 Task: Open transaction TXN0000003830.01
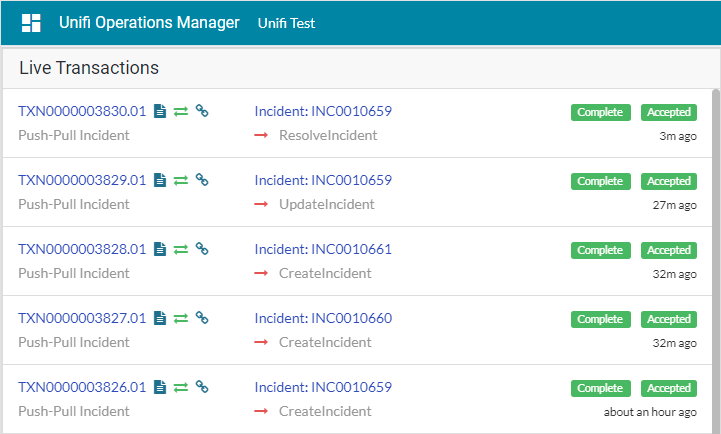pos(82,112)
